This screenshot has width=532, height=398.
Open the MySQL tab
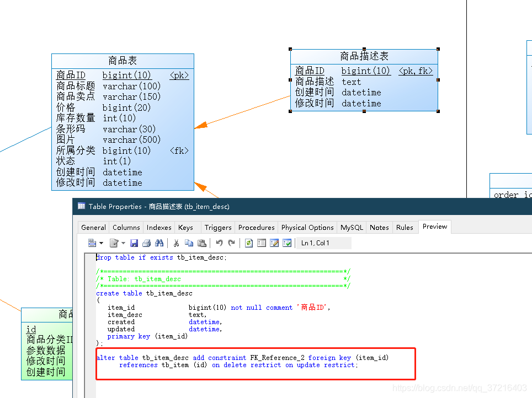[352, 228]
